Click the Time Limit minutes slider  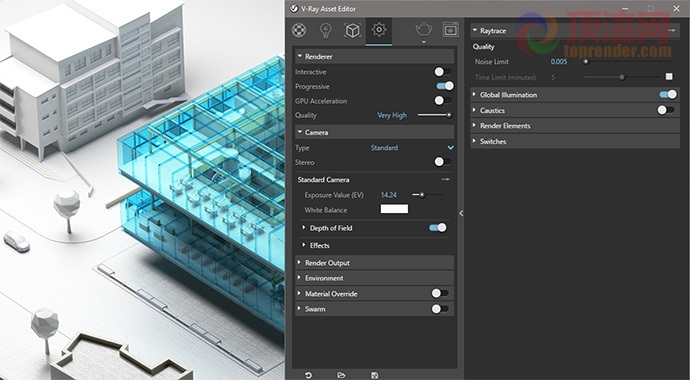(622, 77)
